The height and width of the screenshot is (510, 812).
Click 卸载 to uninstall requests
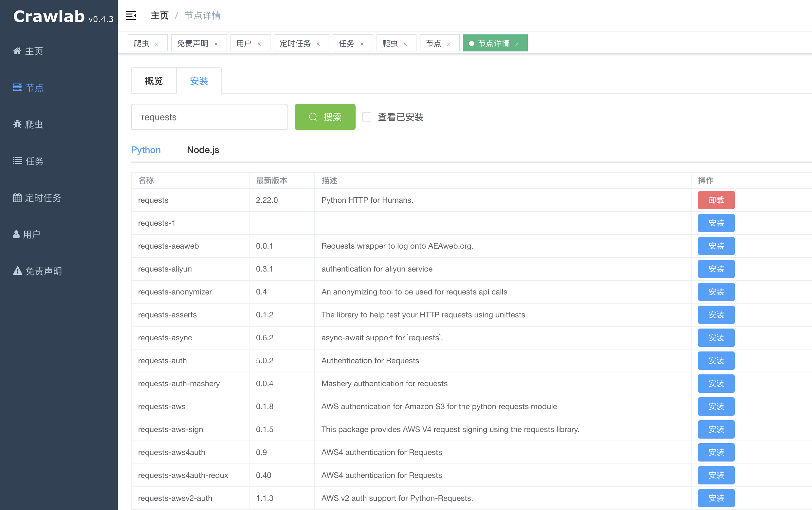tap(716, 200)
